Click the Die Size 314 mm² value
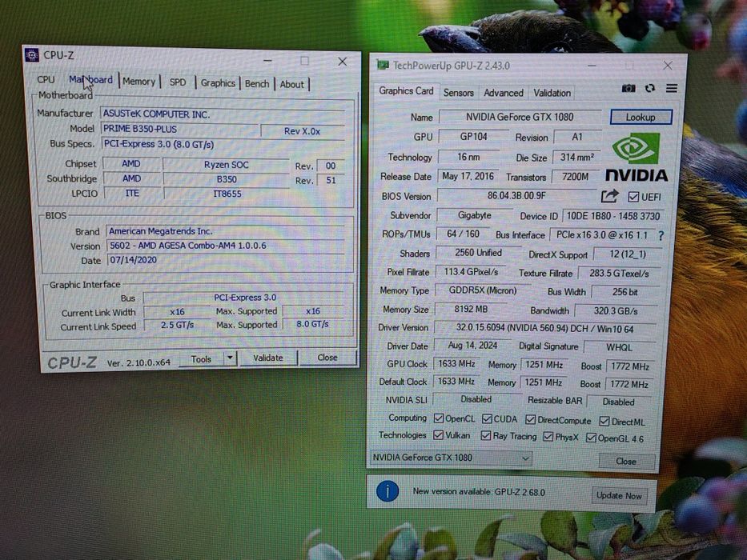Viewport: 747px width, 560px height. pyautogui.click(x=577, y=158)
